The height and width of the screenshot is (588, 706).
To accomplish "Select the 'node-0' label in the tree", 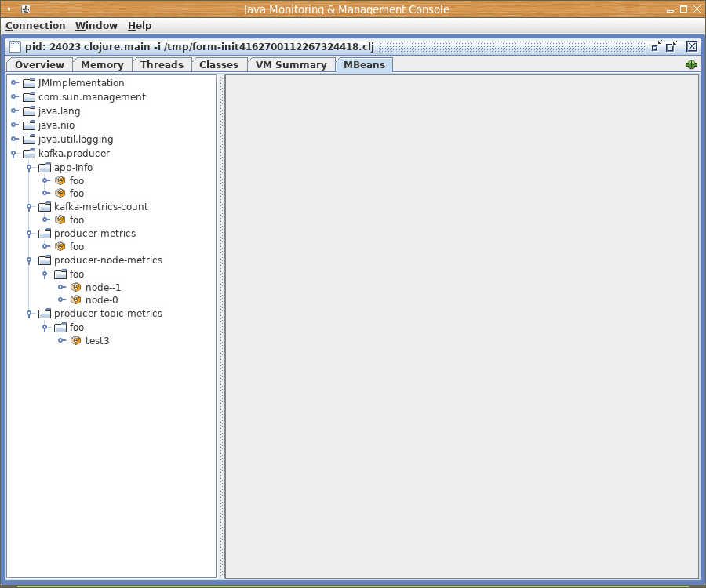I will pyautogui.click(x=102, y=300).
